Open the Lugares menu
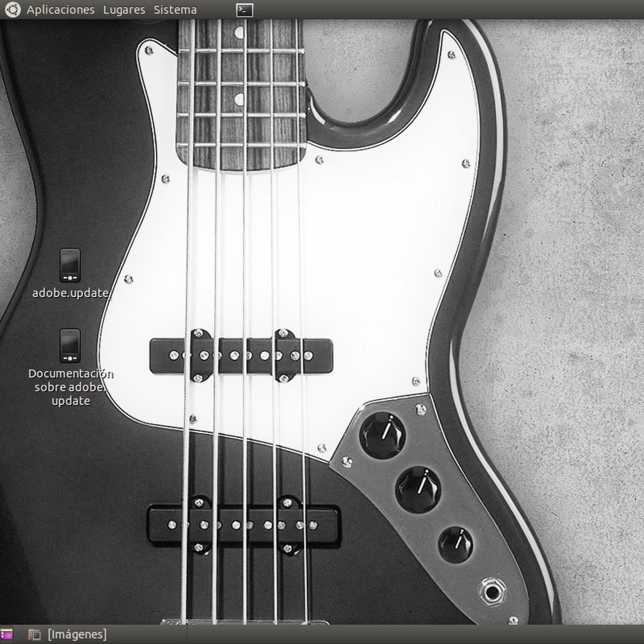Image resolution: width=644 pixels, height=644 pixels. (124, 9)
